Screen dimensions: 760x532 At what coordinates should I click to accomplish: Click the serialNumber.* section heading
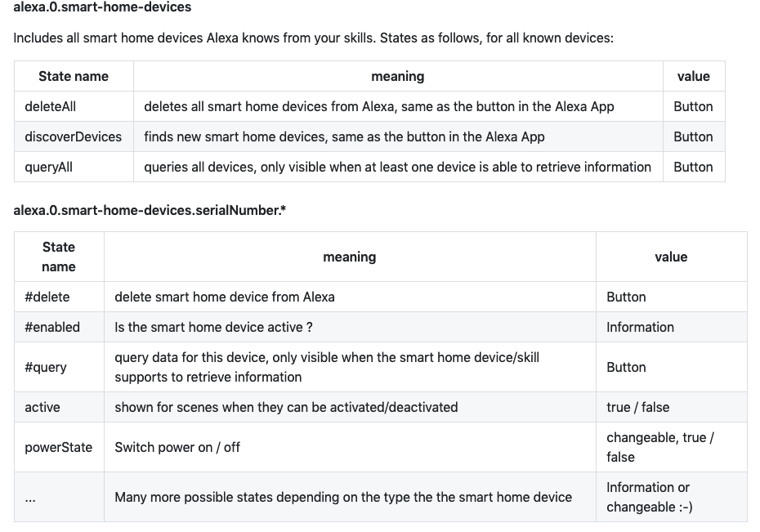pos(150,210)
